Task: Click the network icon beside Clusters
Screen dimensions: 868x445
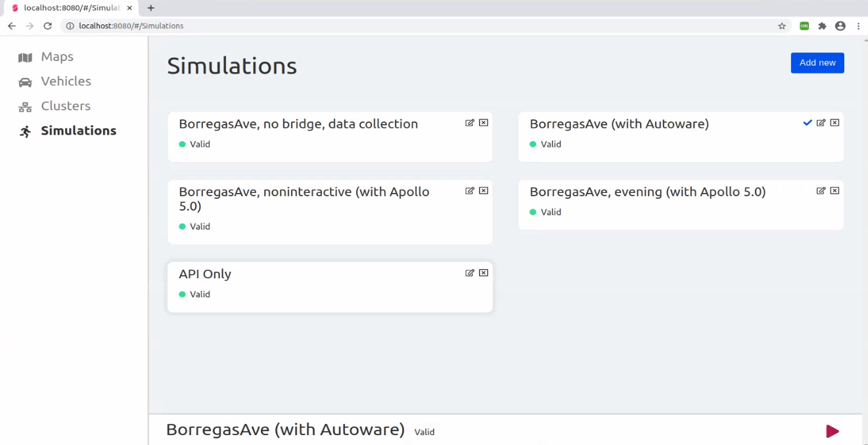Action: (25, 107)
